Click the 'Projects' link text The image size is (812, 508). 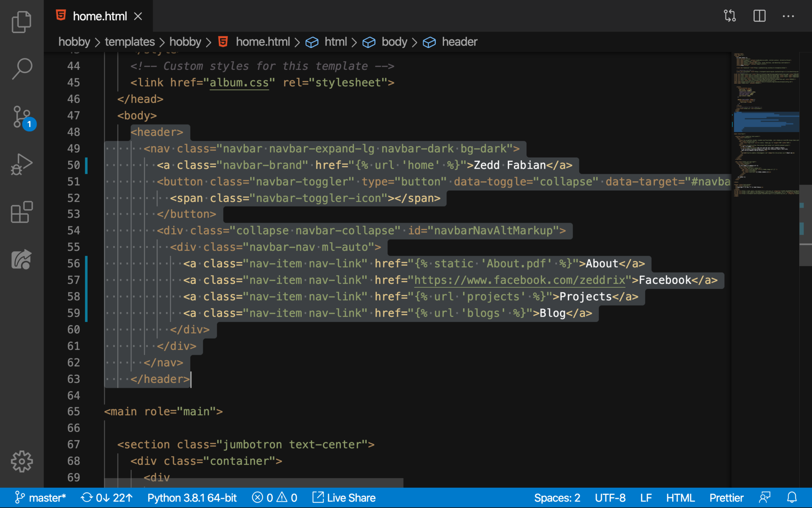click(x=586, y=297)
